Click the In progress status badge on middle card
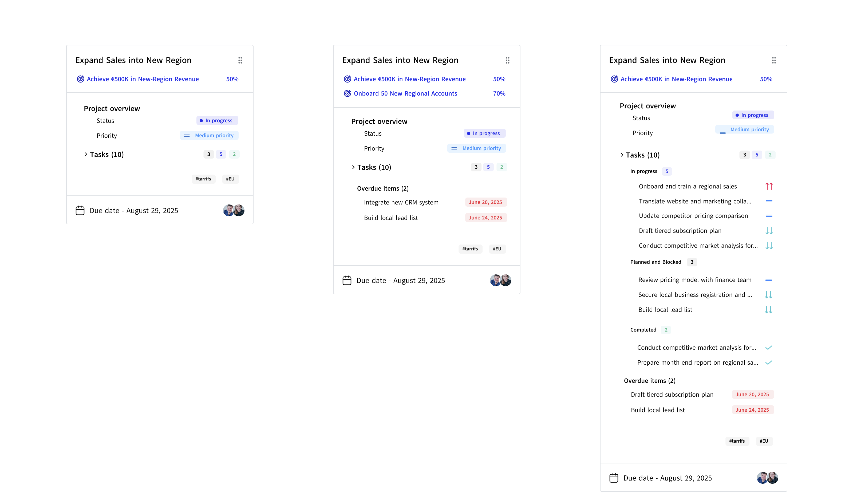Image resolution: width=853 pixels, height=504 pixels. 485,133
